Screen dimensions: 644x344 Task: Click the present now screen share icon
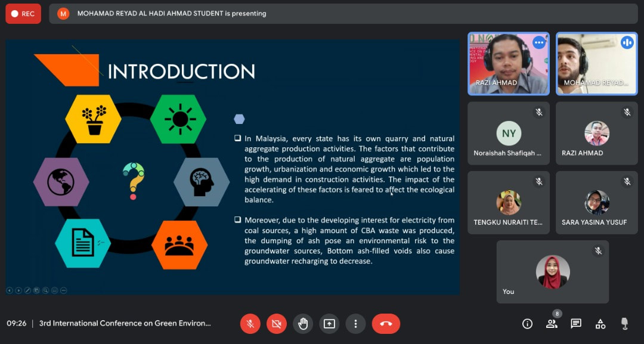329,324
